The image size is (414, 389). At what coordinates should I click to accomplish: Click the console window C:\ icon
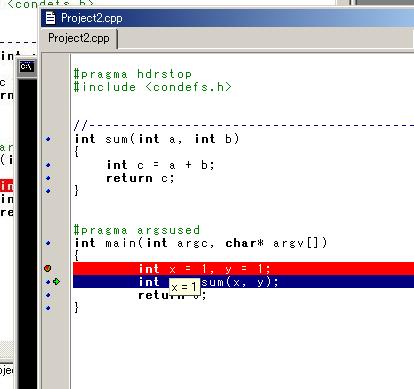pyautogui.click(x=27, y=67)
